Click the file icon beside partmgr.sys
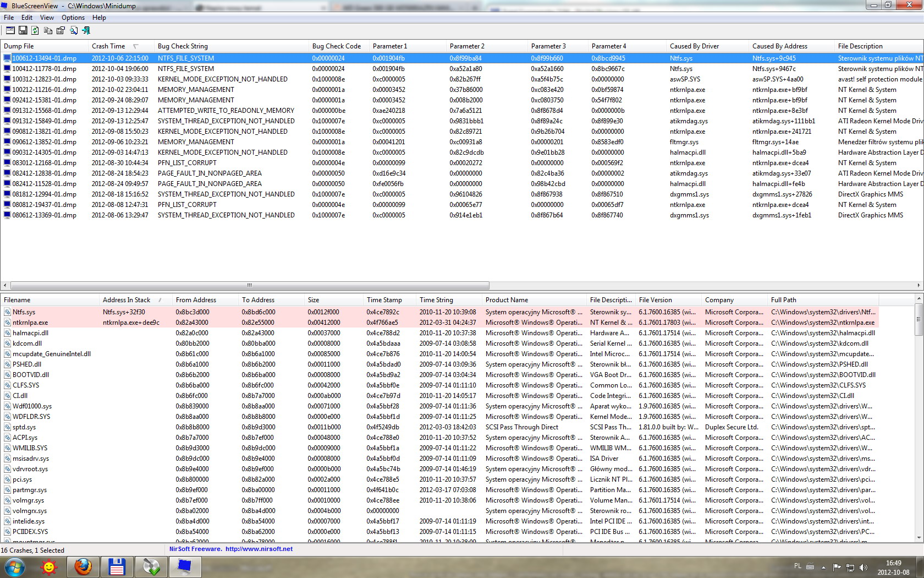This screenshot has height=578, width=924. [x=7, y=490]
